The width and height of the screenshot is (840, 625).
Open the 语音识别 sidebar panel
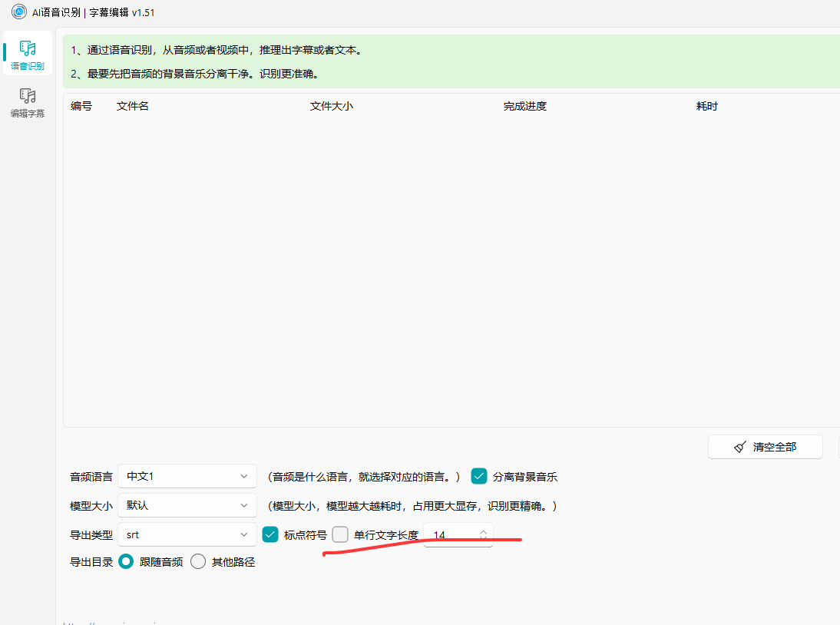pos(28,54)
